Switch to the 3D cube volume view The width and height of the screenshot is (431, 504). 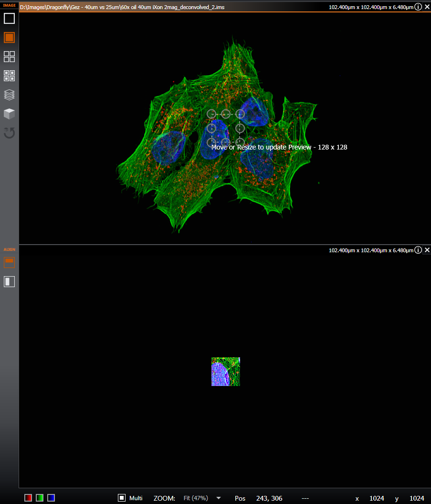point(10,114)
